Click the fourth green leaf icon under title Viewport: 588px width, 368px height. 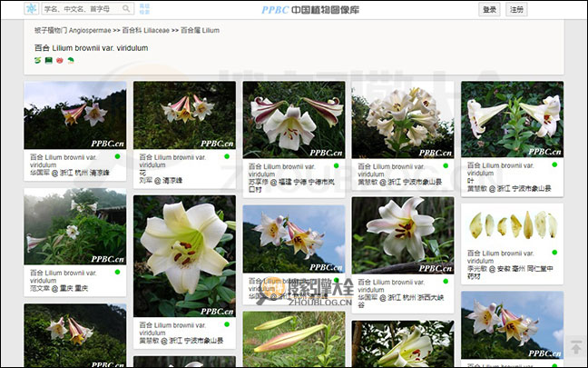click(69, 60)
